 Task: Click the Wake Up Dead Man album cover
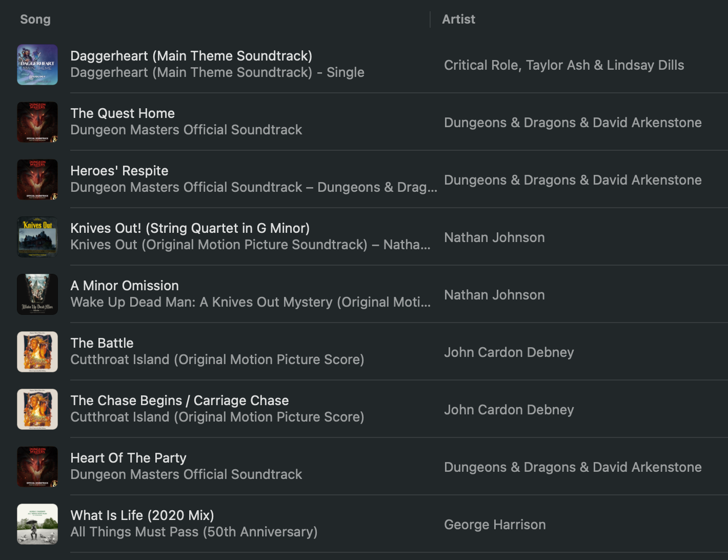coord(37,294)
